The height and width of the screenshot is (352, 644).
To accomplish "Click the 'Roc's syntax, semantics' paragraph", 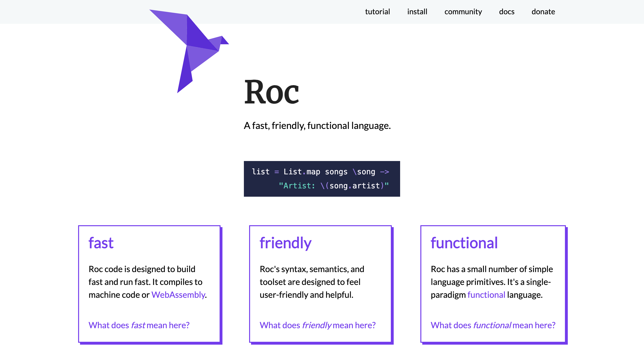I will click(312, 282).
